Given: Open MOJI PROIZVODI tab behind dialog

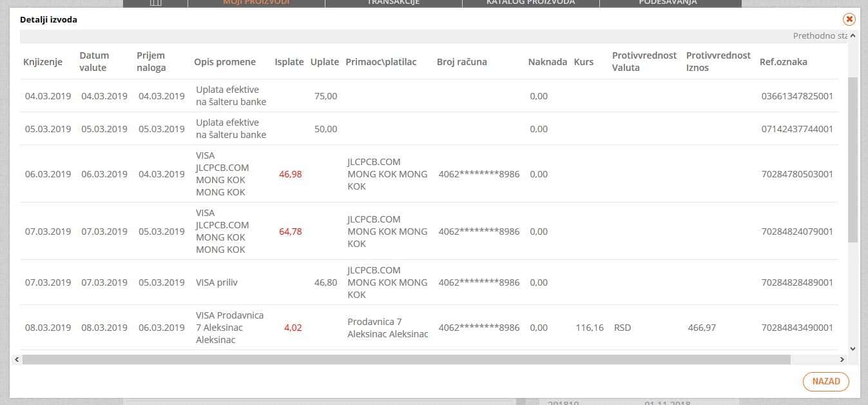Looking at the screenshot, I should (256, 3).
